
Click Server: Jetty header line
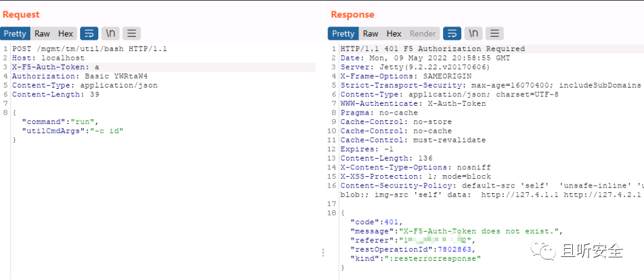coord(415,67)
